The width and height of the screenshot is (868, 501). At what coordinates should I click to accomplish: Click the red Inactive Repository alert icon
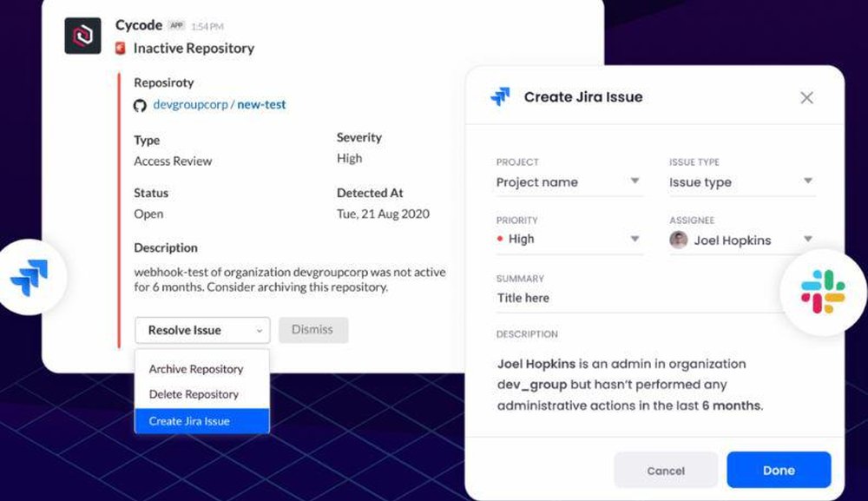coord(120,48)
